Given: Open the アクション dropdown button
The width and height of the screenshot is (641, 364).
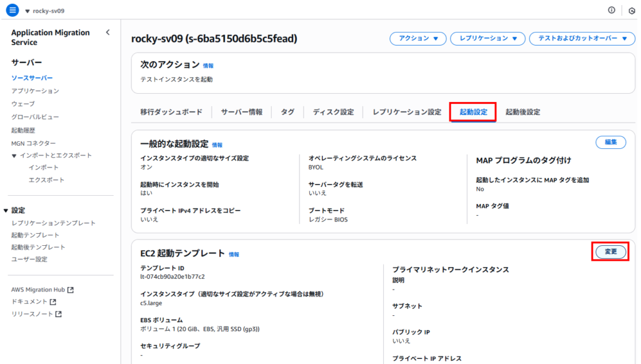Looking at the screenshot, I should (x=418, y=38).
